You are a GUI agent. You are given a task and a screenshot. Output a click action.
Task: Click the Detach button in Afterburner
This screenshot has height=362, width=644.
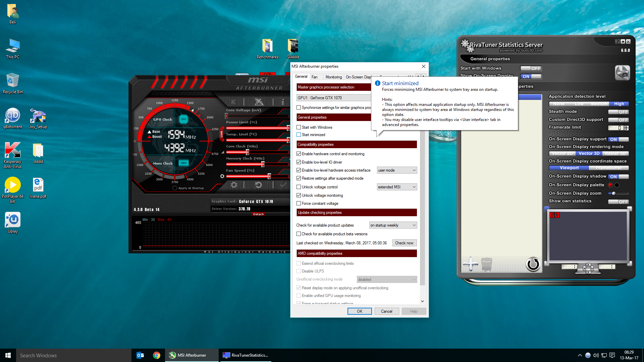pos(258,214)
